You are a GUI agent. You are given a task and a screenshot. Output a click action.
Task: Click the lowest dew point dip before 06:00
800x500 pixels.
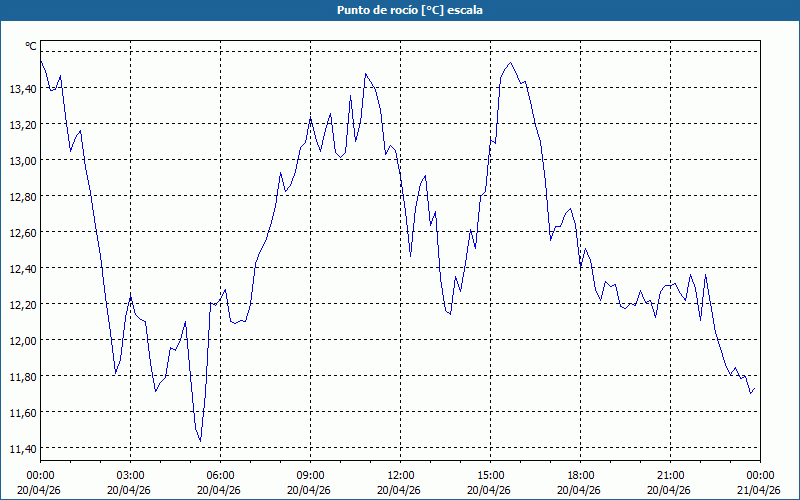pos(200,440)
